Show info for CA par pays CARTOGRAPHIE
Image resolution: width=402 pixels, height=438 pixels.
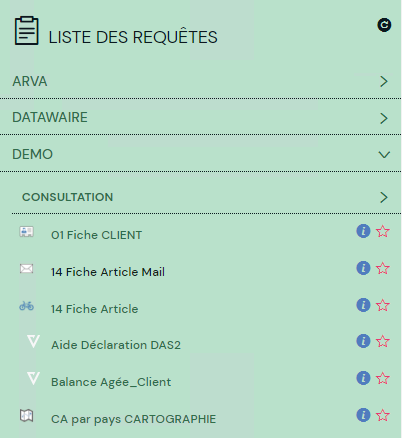363,415
